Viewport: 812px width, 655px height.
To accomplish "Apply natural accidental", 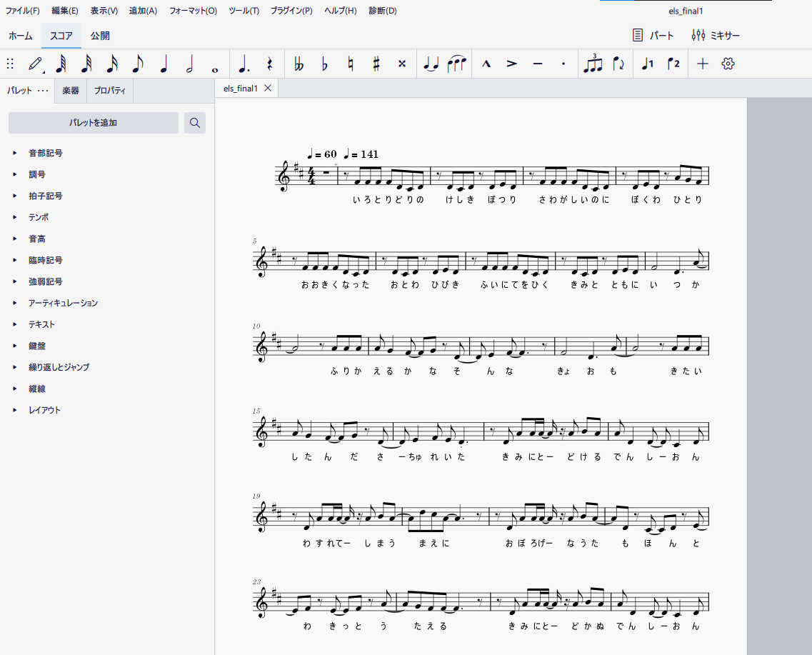I will [x=351, y=64].
